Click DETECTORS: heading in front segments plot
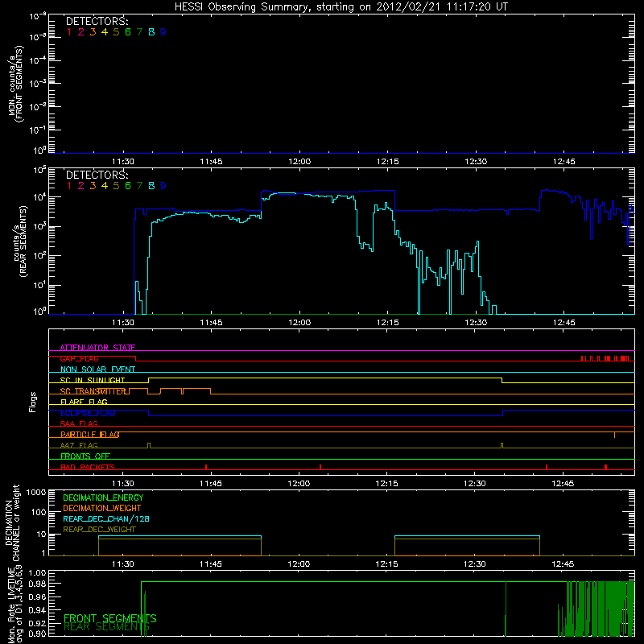 [97, 22]
